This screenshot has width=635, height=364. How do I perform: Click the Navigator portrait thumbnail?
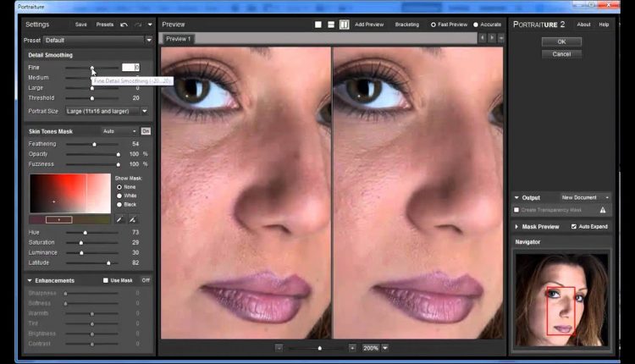coord(561,298)
